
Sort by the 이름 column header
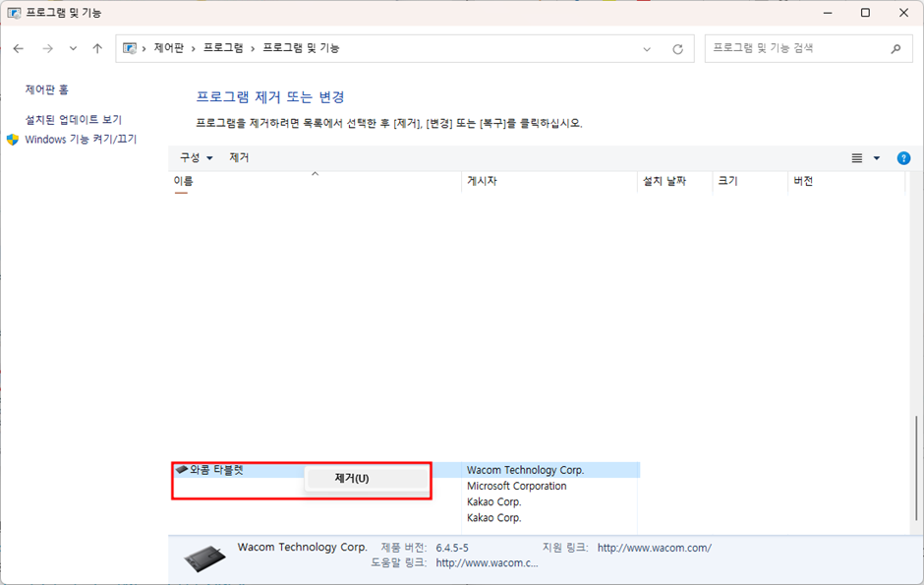(315, 182)
